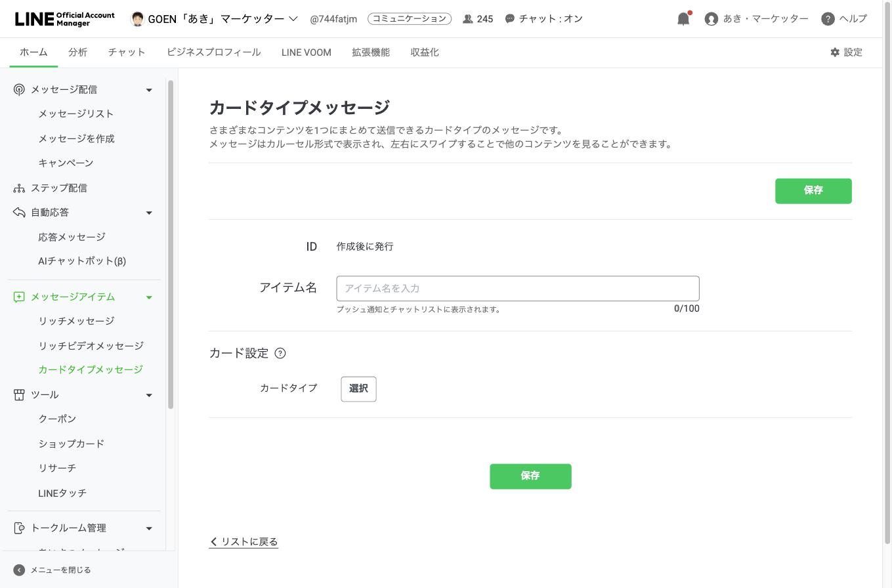Open AIチャットボット(β) in sidebar
892x588 pixels.
pos(82,261)
